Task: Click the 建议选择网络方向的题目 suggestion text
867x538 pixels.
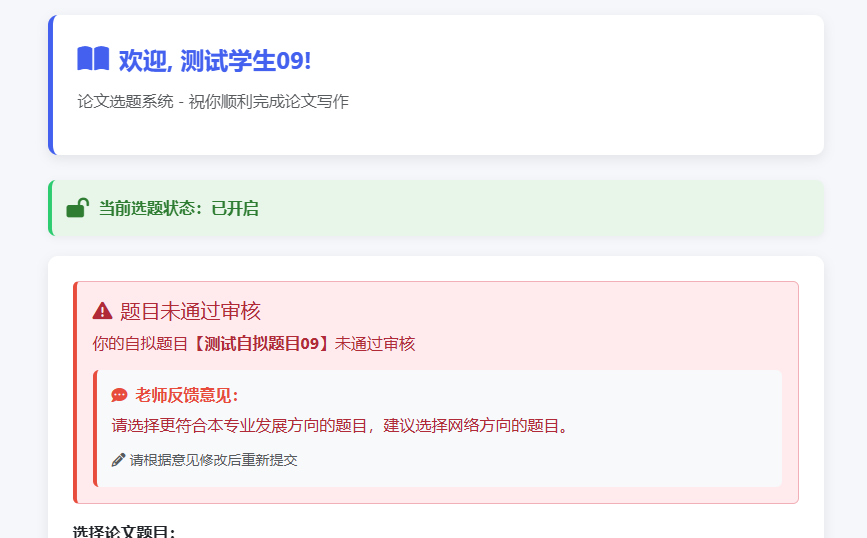Action: [x=476, y=425]
